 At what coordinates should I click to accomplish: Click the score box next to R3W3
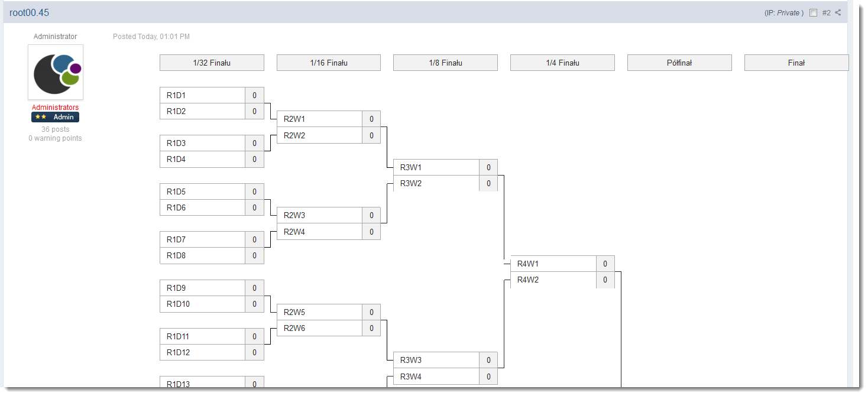pos(488,360)
